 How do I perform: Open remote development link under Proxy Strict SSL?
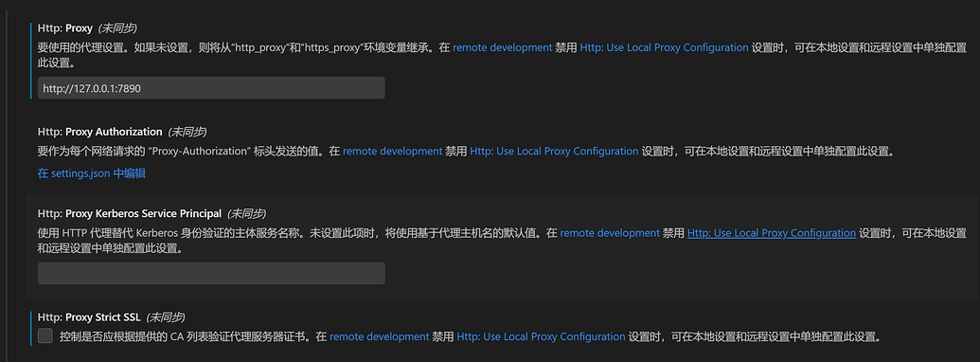click(x=380, y=336)
